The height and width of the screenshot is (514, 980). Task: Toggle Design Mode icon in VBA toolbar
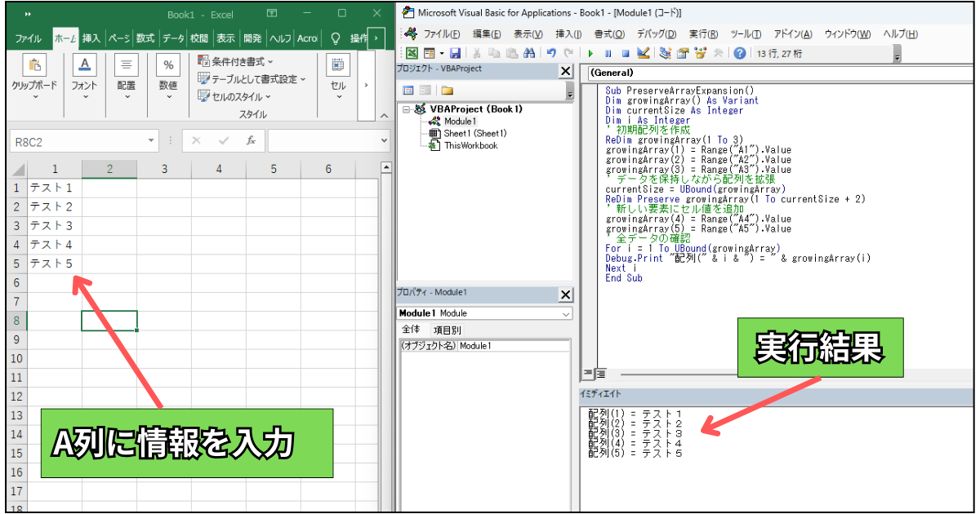point(643,53)
